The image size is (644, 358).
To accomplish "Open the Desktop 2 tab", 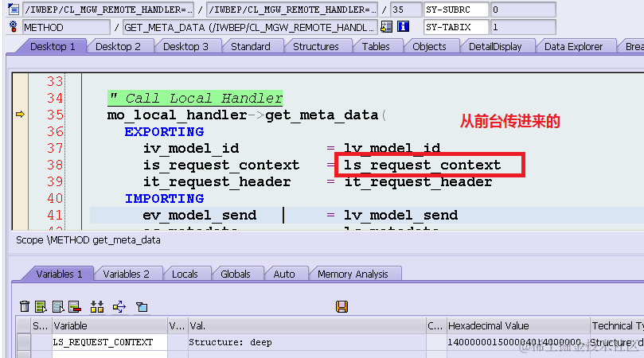I will click(118, 46).
